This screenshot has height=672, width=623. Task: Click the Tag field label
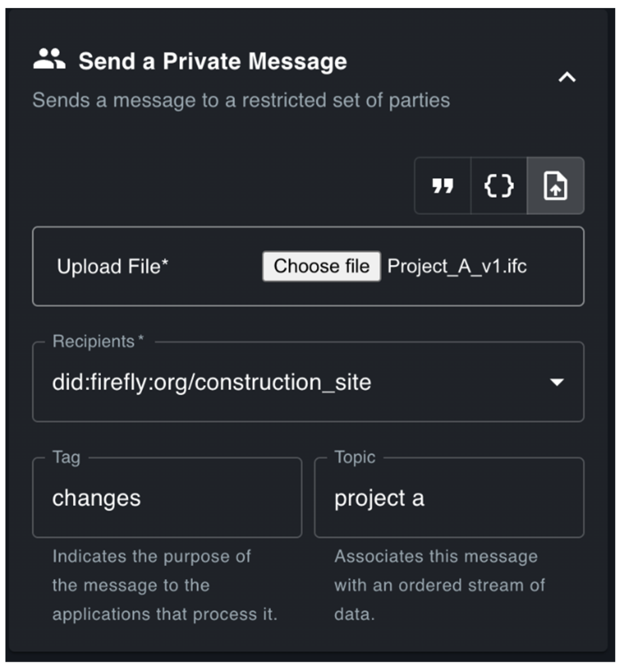pyautogui.click(x=66, y=457)
